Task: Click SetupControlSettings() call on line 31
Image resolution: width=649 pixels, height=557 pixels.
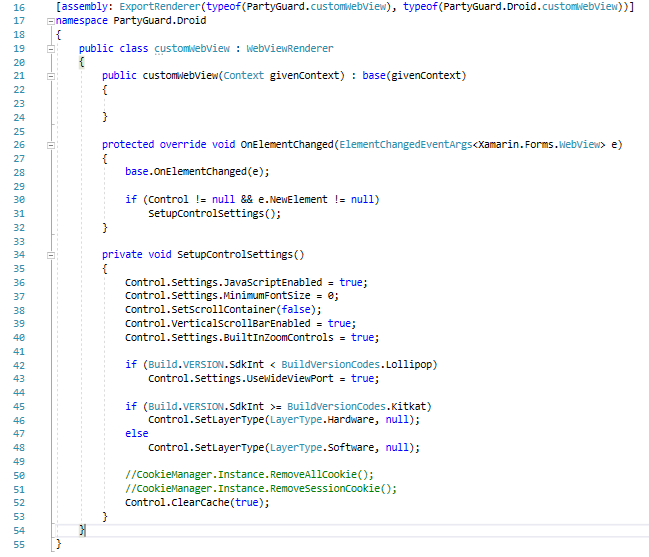Action: [x=214, y=214]
